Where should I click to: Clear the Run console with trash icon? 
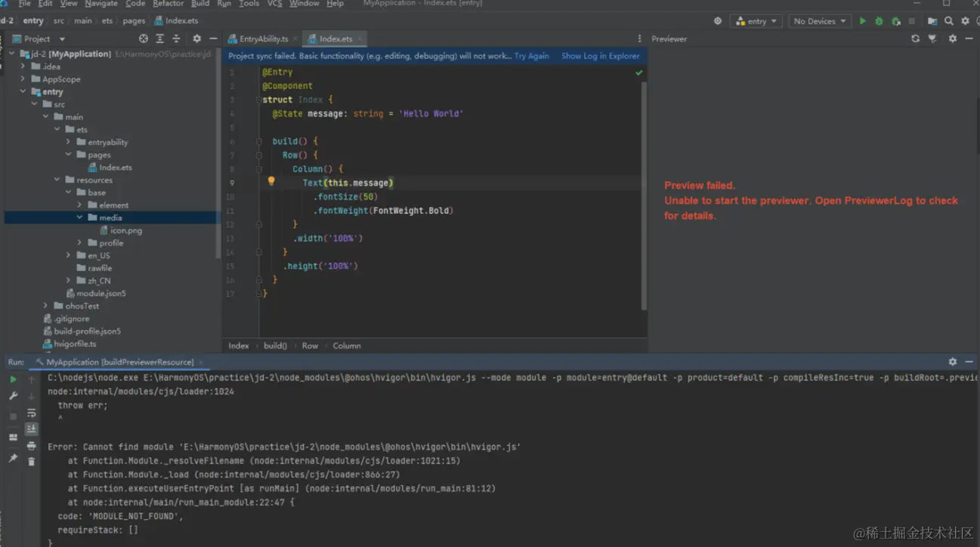pyautogui.click(x=31, y=461)
